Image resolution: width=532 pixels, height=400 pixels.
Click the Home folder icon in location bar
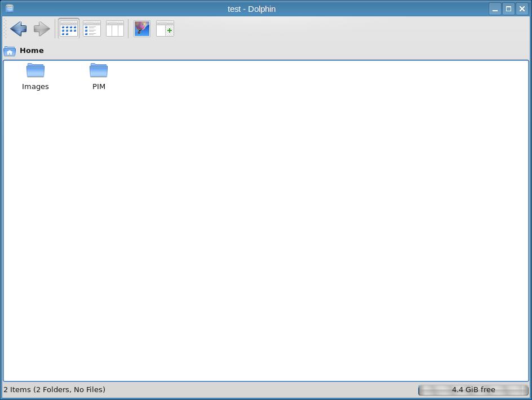10,51
